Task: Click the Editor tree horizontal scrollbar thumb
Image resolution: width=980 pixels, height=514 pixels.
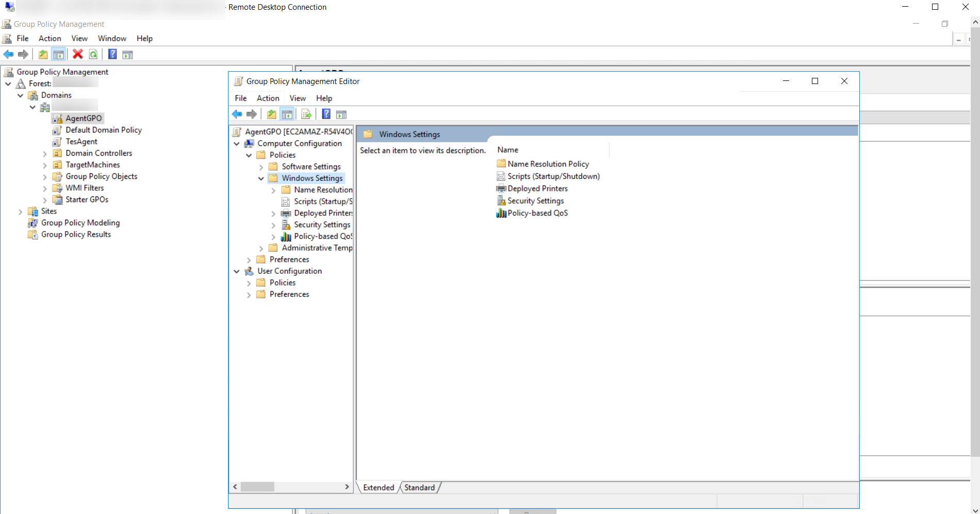Action: pos(257,487)
